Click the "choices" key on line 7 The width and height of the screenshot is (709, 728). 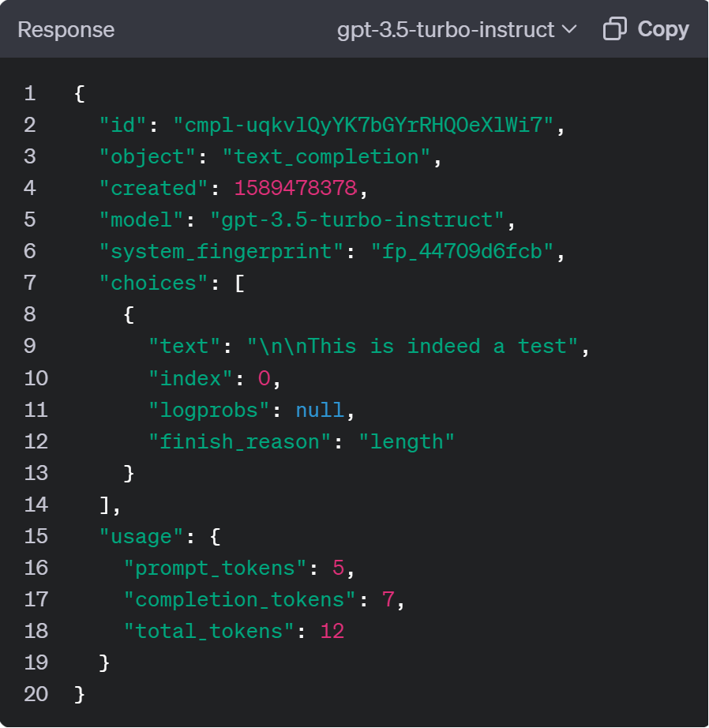pos(154,283)
